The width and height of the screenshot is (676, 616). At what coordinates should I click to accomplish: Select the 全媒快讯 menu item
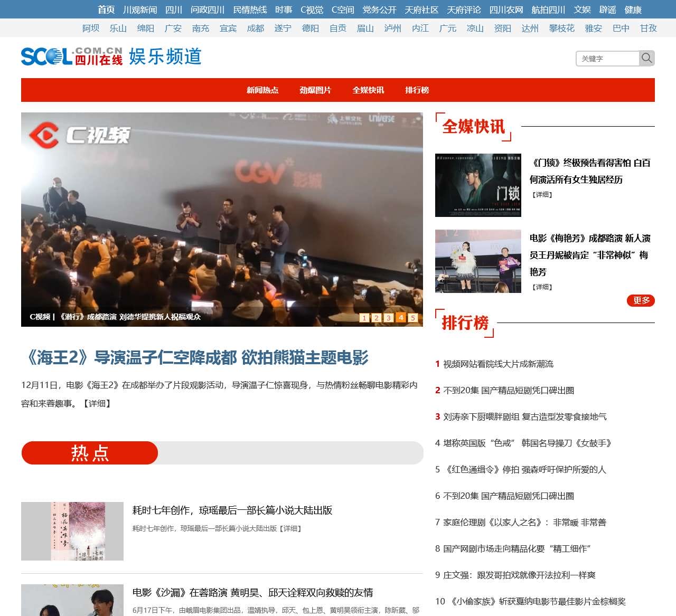pos(368,90)
